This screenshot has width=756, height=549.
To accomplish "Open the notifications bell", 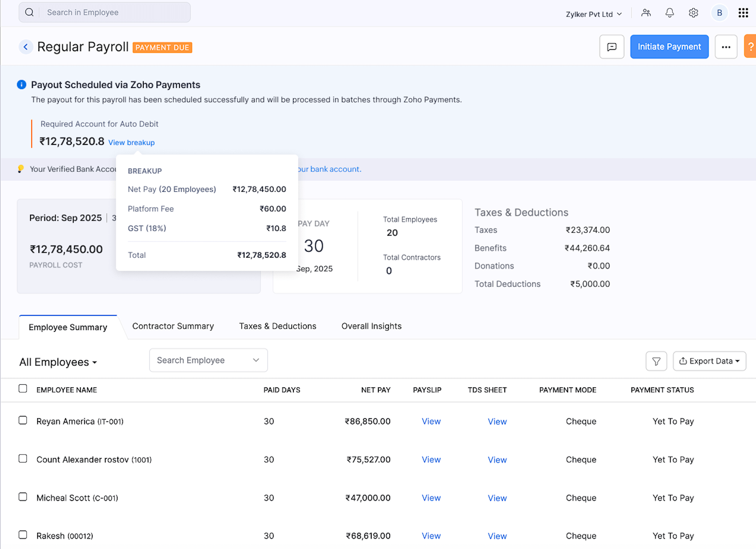I will 669,12.
